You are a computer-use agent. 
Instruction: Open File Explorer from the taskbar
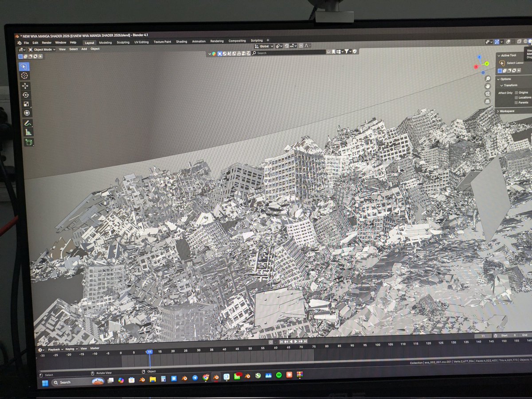(x=153, y=379)
